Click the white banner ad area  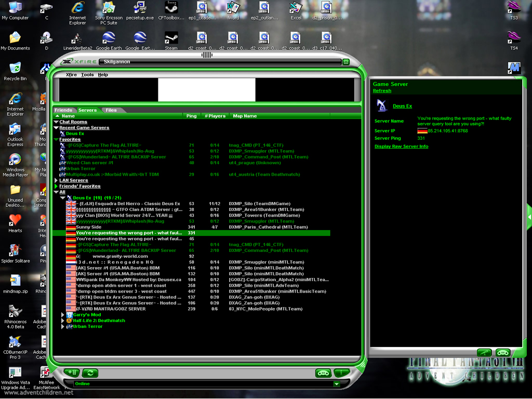pyautogui.click(x=207, y=89)
